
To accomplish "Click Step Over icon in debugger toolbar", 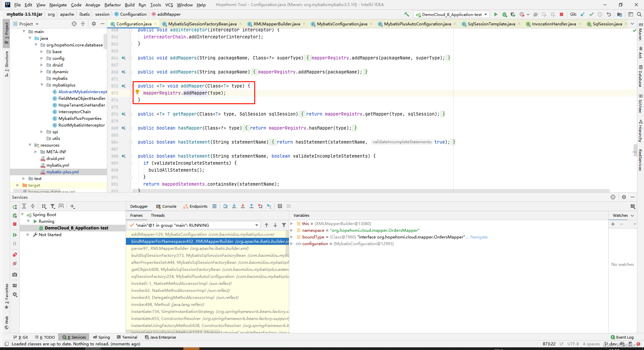I will click(225, 206).
